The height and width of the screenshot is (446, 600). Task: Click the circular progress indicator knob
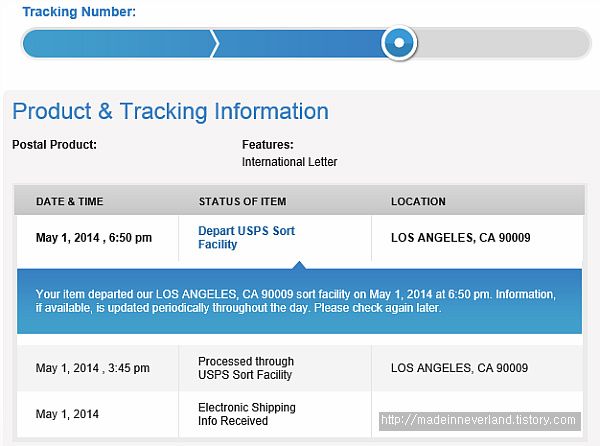(x=399, y=42)
